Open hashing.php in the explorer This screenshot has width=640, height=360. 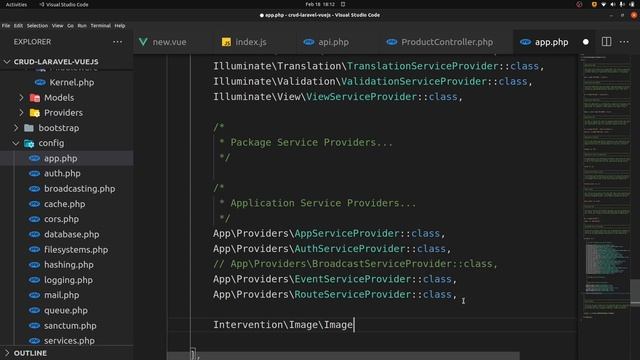(69, 265)
